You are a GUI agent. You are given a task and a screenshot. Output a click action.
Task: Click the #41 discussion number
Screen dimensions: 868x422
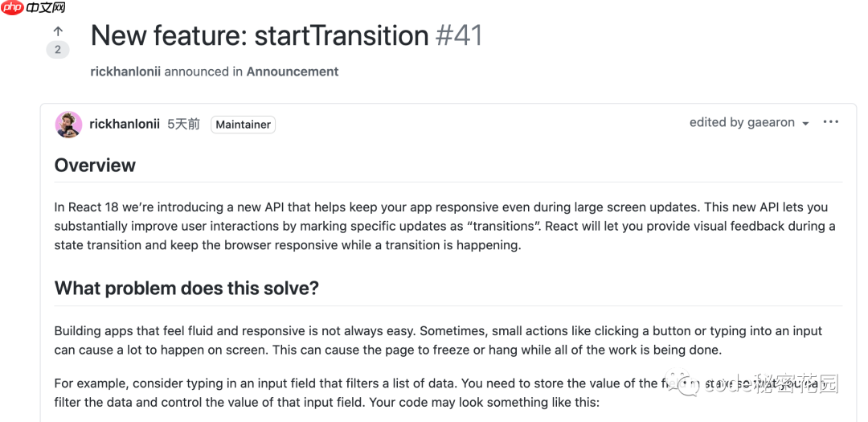pos(459,35)
